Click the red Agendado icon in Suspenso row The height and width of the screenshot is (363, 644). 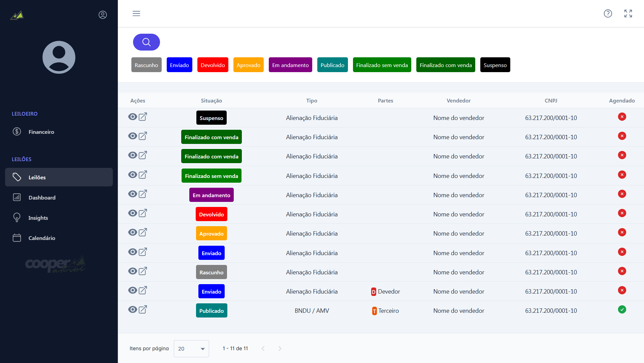pyautogui.click(x=622, y=117)
